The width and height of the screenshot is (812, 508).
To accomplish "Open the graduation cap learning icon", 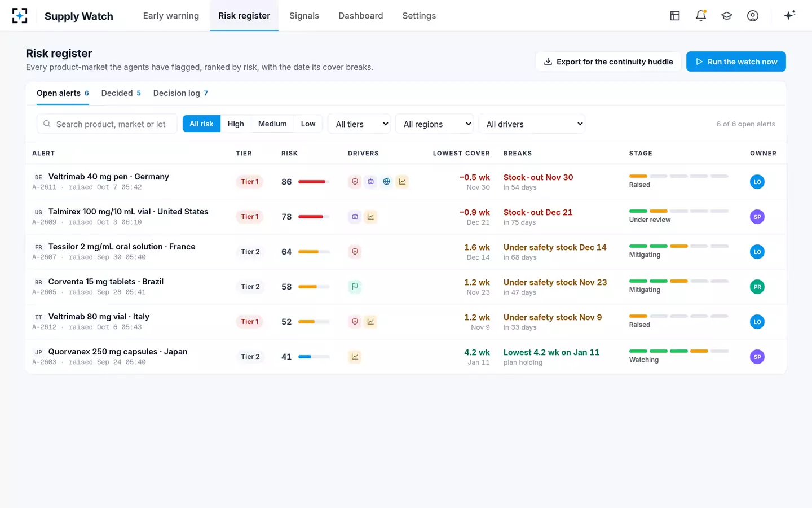I will coord(727,16).
